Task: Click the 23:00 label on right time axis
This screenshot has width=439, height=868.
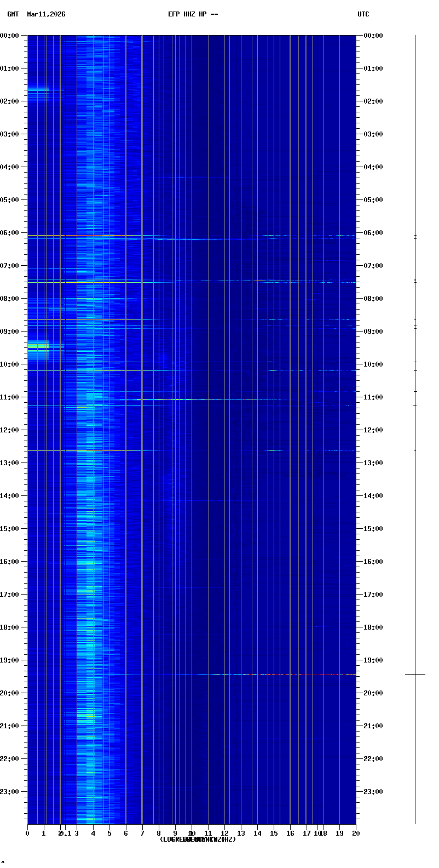Action: pos(373,792)
